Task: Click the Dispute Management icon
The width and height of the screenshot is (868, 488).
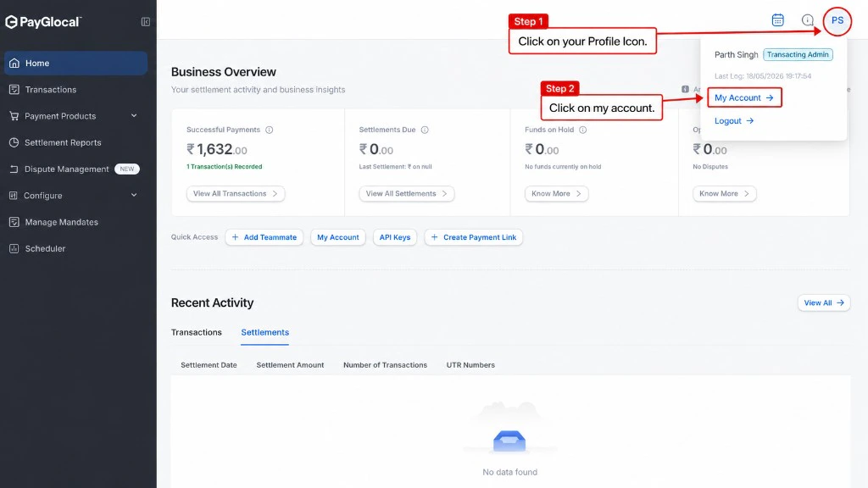Action: click(14, 169)
